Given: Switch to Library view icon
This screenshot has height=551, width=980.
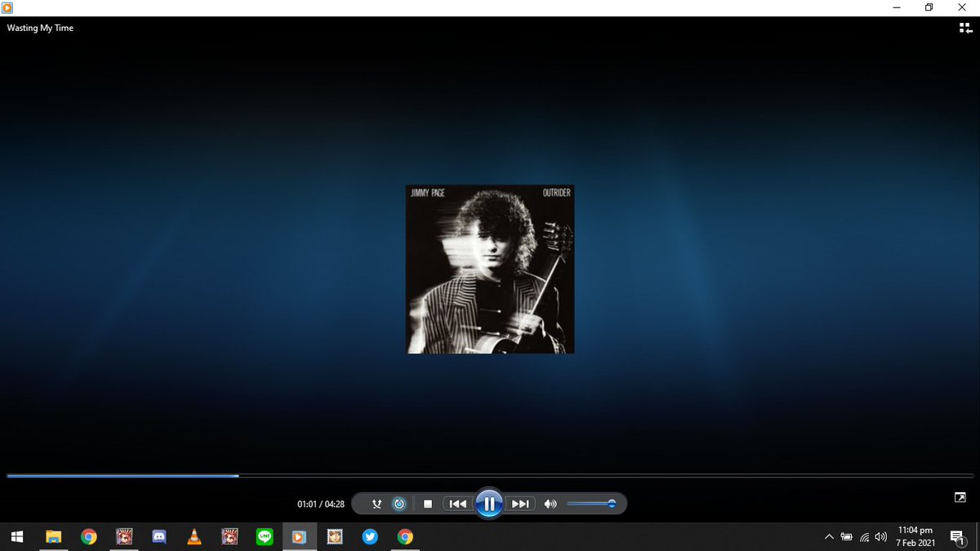Looking at the screenshot, I should click(x=965, y=28).
